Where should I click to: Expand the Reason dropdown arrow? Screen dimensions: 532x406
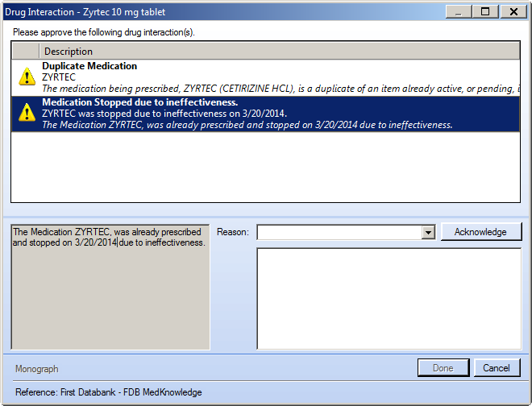pyautogui.click(x=428, y=232)
